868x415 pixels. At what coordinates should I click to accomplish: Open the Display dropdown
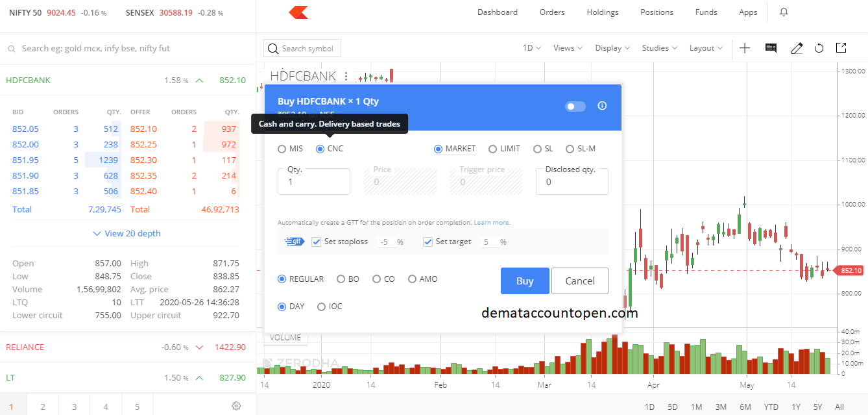[x=612, y=48]
